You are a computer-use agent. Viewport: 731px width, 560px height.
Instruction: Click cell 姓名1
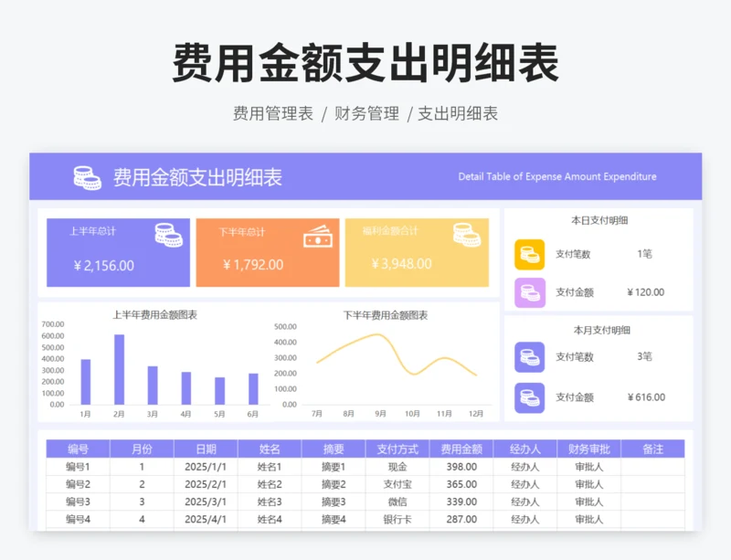(270, 467)
